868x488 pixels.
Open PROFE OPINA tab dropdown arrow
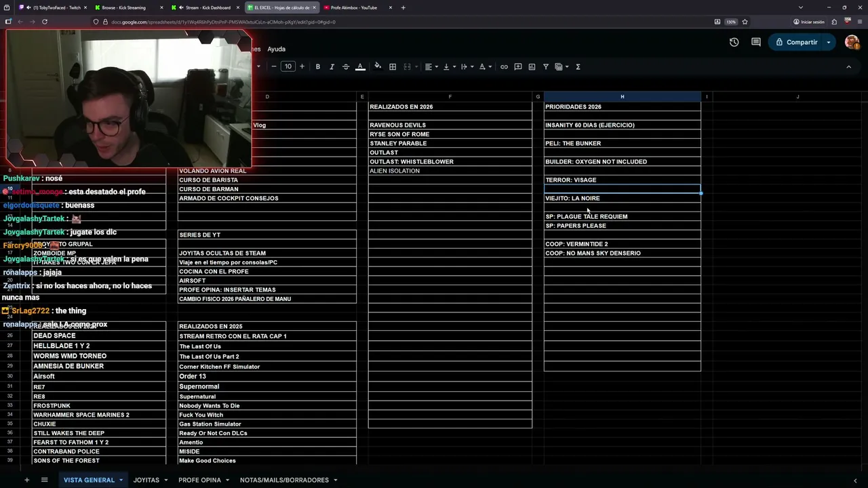click(x=227, y=480)
